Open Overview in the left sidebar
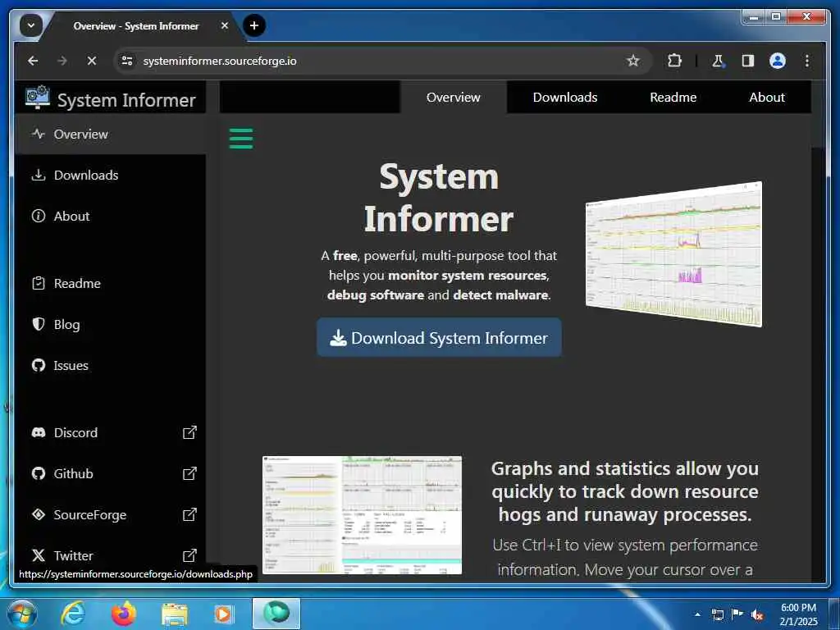This screenshot has height=630, width=840. click(111, 134)
